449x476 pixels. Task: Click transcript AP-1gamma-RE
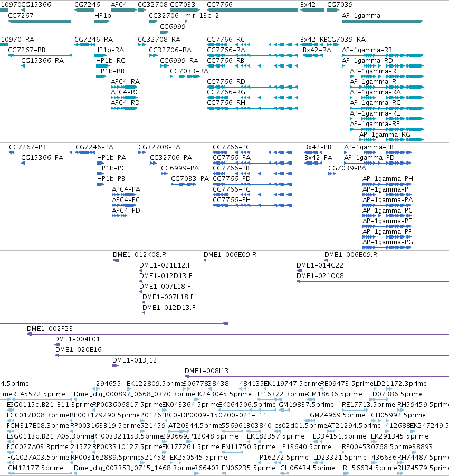pyautogui.click(x=375, y=113)
